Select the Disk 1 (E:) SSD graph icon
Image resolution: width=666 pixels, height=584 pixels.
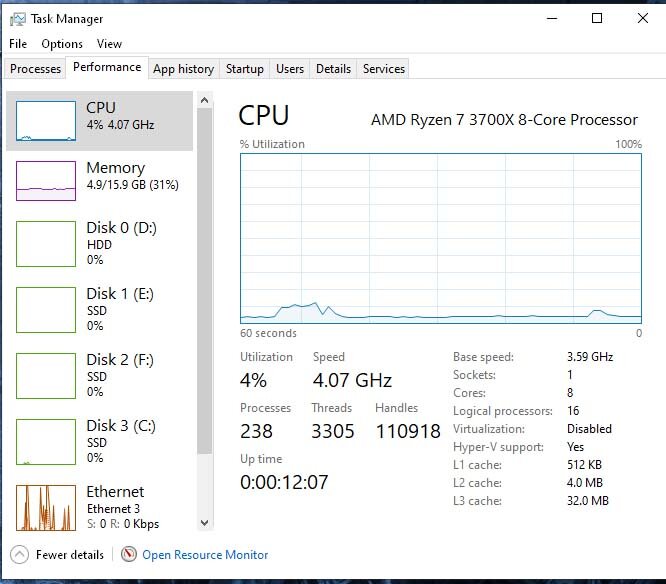coord(46,310)
